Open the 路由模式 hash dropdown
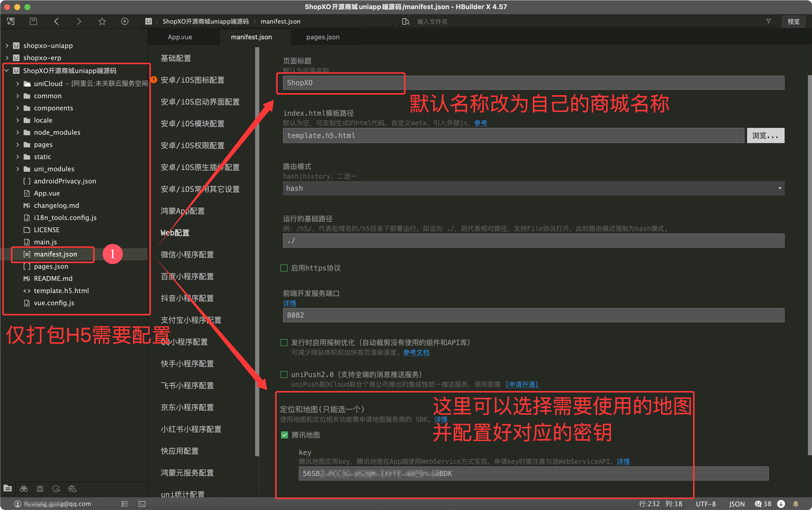812x510 pixels. (x=534, y=188)
